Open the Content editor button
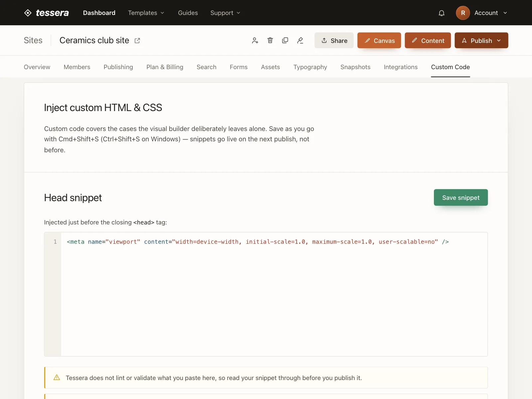Screen dimensions: 532x399 [x=428, y=41]
